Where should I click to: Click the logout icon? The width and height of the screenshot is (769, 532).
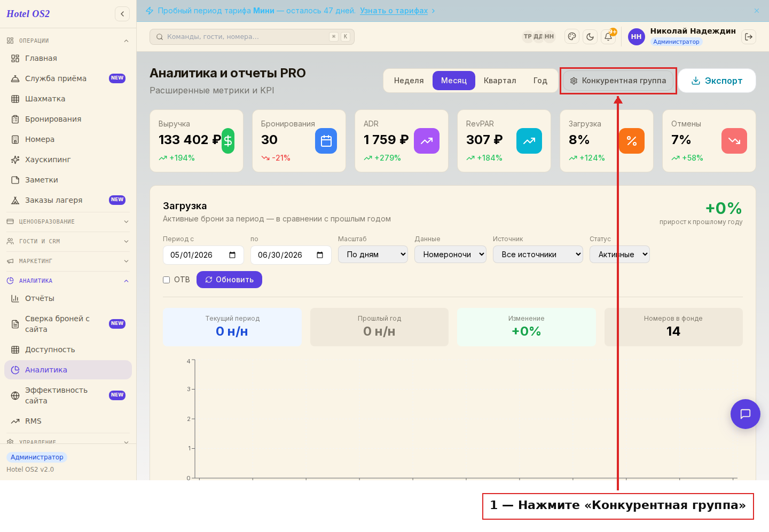coord(749,37)
